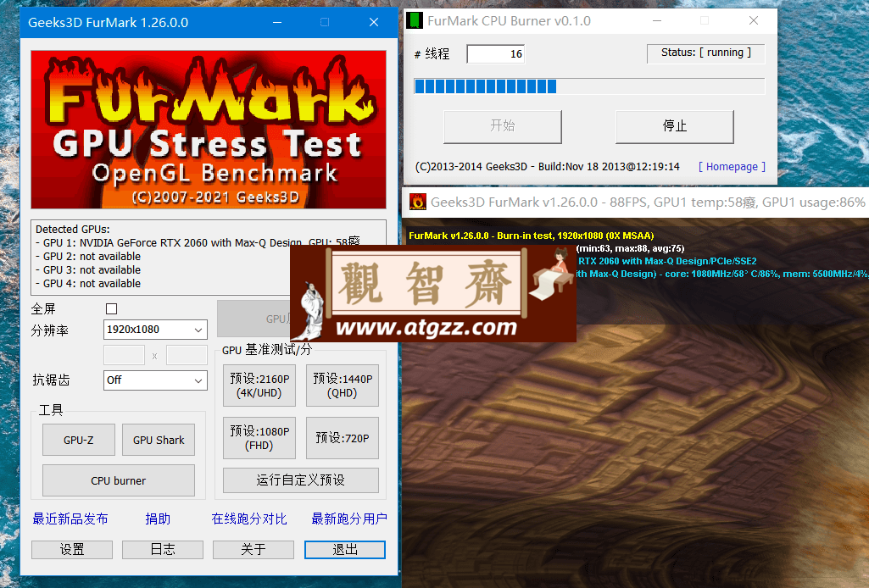Click the CPU Burner progress bar
Viewport: 869px width, 588px height.
(x=590, y=86)
